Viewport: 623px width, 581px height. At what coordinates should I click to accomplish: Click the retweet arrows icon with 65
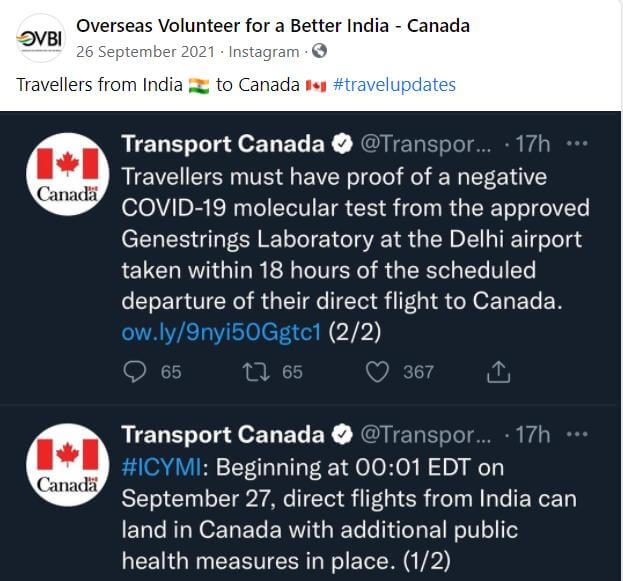pyautogui.click(x=256, y=372)
